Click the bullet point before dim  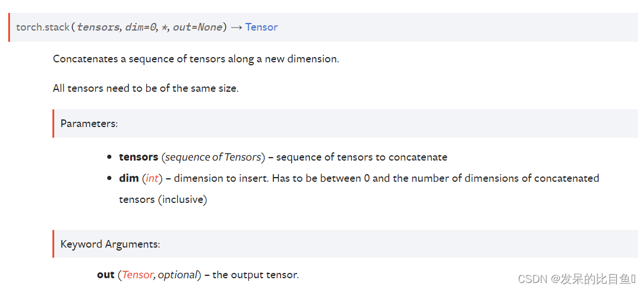coord(109,178)
